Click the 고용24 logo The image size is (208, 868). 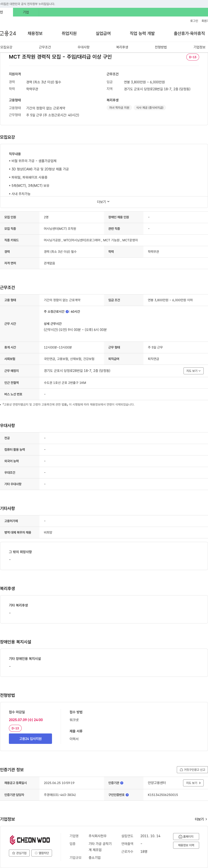point(8,33)
